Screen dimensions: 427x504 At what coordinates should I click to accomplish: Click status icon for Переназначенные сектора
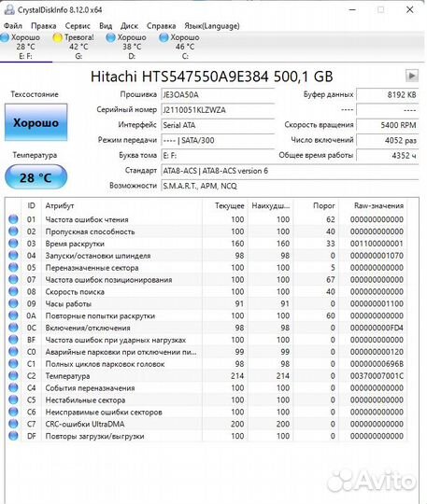point(13,268)
